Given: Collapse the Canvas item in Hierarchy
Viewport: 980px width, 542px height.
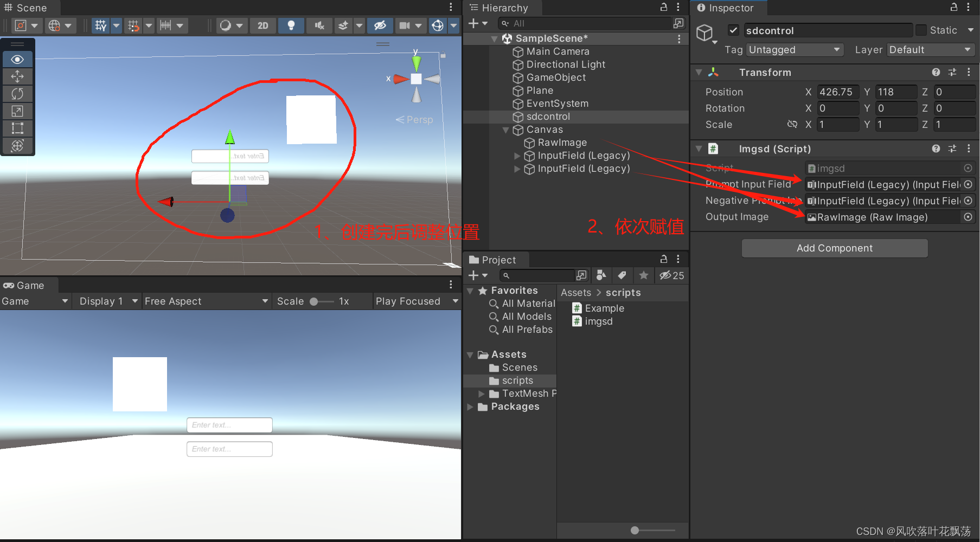Looking at the screenshot, I should [505, 130].
